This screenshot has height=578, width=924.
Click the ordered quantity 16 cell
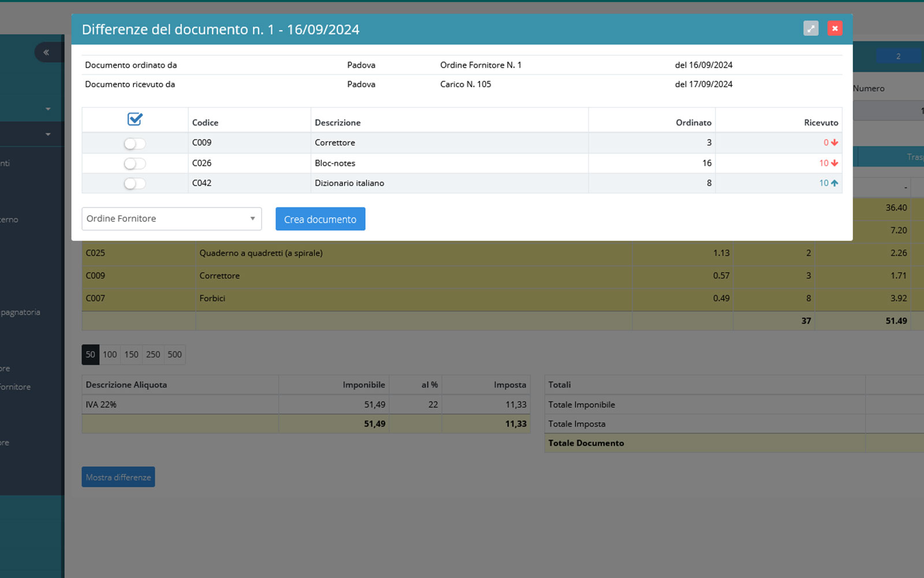pyautogui.click(x=652, y=163)
